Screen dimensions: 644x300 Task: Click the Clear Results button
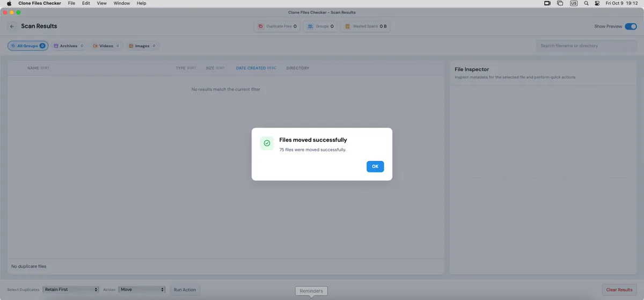click(619, 290)
